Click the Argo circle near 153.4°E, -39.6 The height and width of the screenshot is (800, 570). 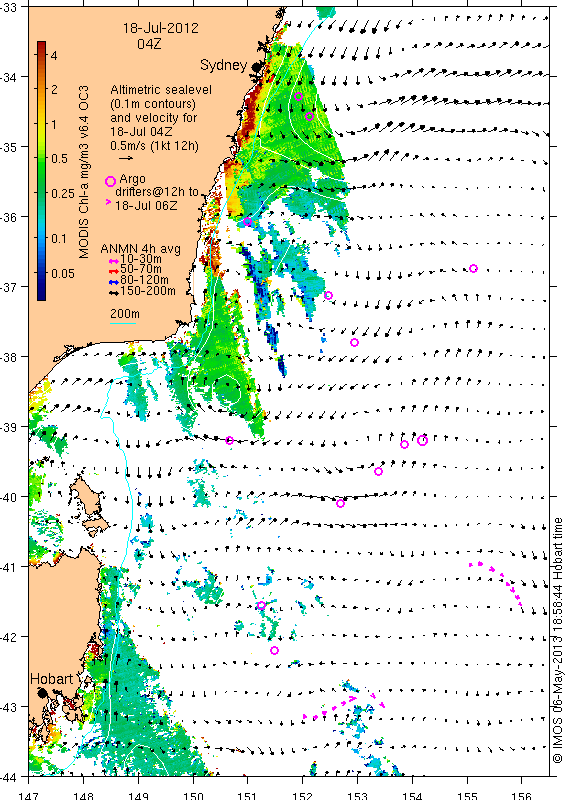[378, 471]
